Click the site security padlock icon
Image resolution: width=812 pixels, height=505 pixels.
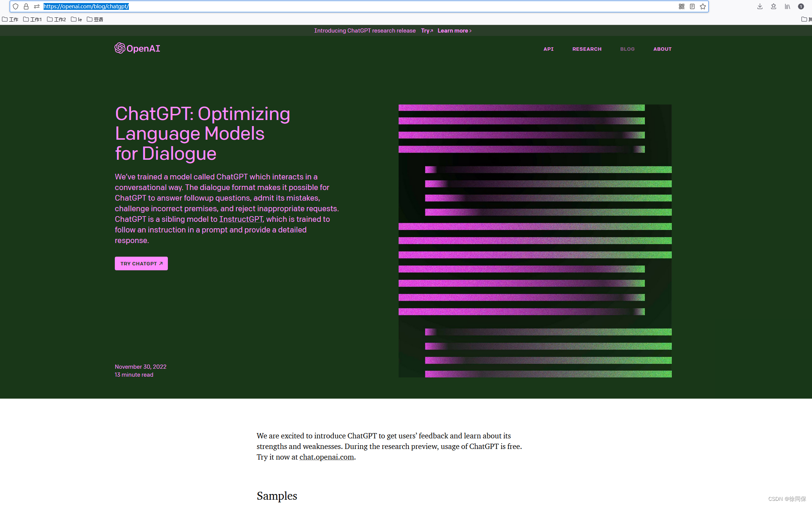26,6
